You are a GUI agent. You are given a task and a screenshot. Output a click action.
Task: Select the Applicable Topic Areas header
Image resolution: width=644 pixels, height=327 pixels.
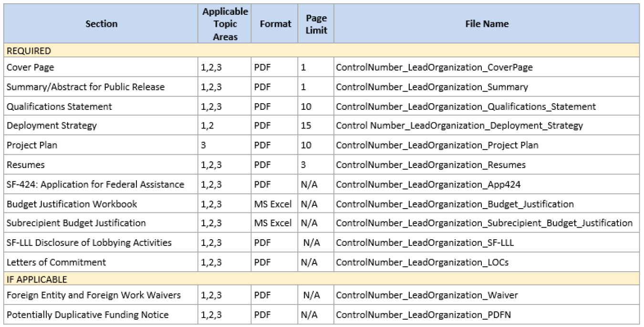pos(225,24)
